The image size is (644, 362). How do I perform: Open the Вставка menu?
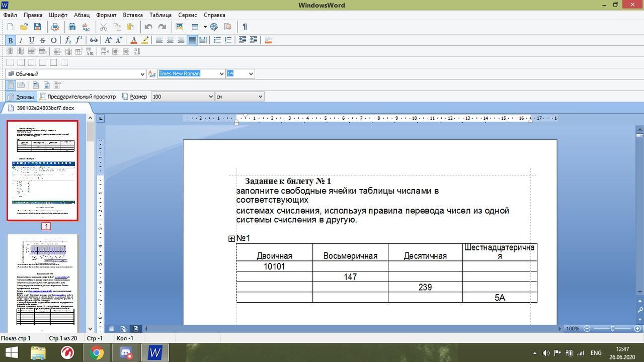133,15
